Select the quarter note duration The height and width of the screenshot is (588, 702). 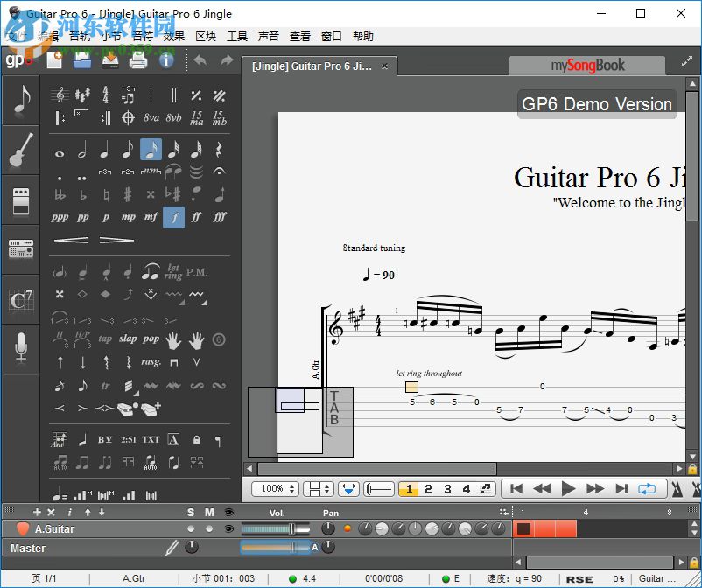[x=105, y=150]
